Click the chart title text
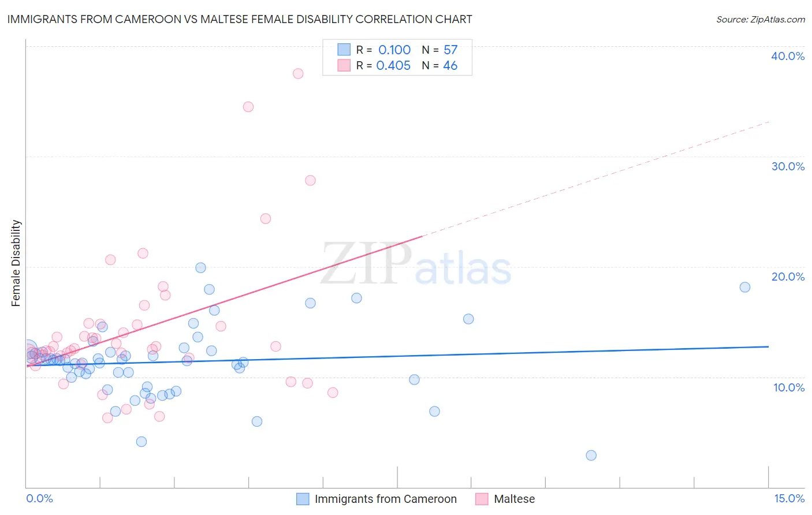Viewport: 812px width, 515px height. 240,19
